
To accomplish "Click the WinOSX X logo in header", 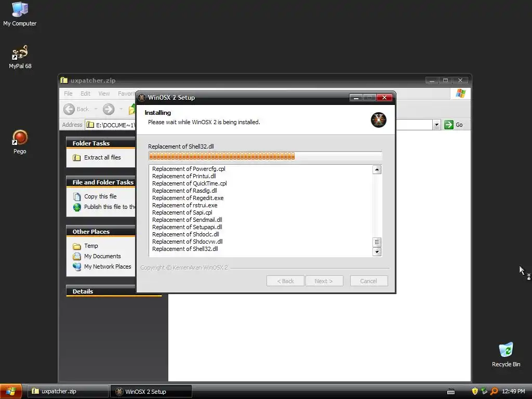I will point(378,120).
